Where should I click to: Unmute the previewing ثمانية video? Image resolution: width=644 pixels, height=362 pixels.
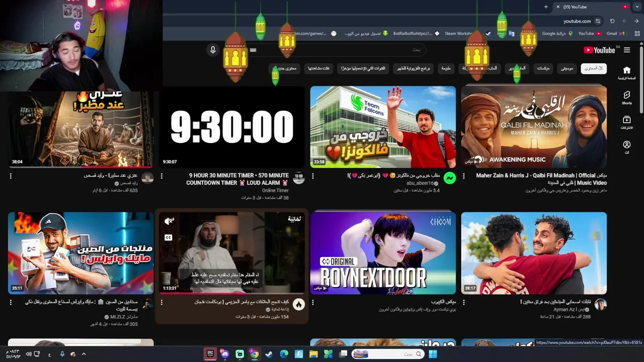point(169,221)
